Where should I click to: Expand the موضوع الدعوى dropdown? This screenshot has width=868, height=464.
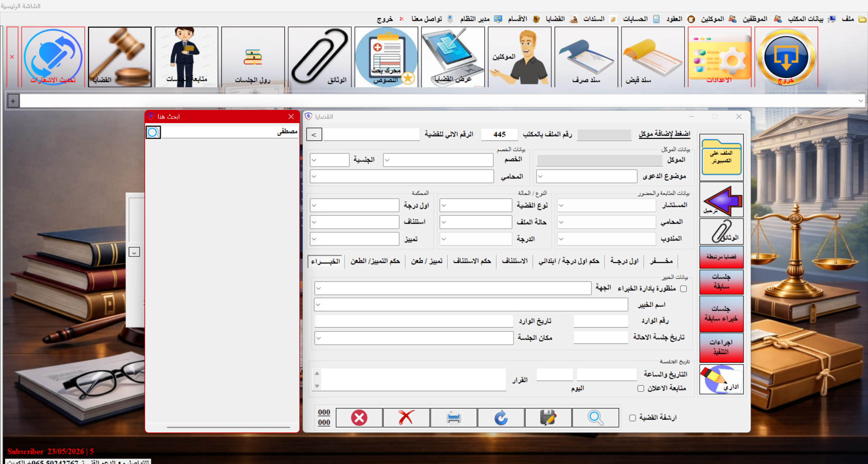[x=540, y=177]
